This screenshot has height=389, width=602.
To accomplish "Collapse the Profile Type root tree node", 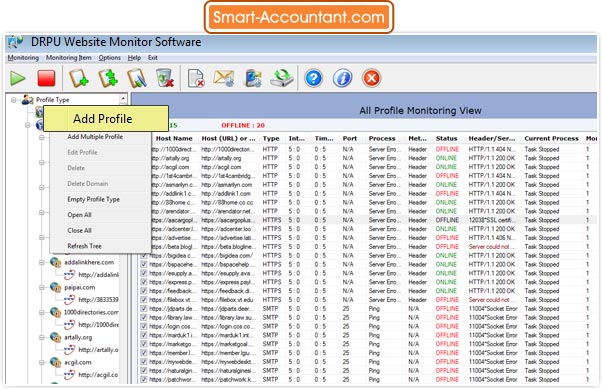I will (x=13, y=100).
